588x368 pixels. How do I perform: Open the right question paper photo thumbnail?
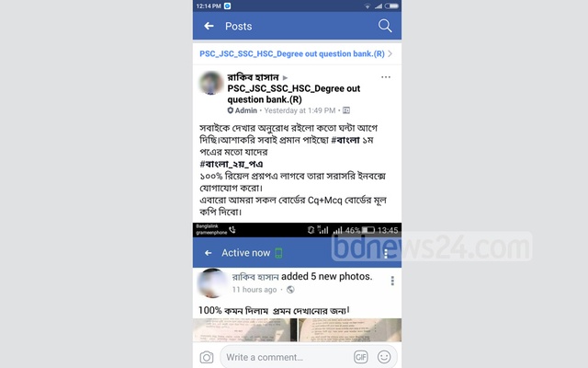point(350,329)
